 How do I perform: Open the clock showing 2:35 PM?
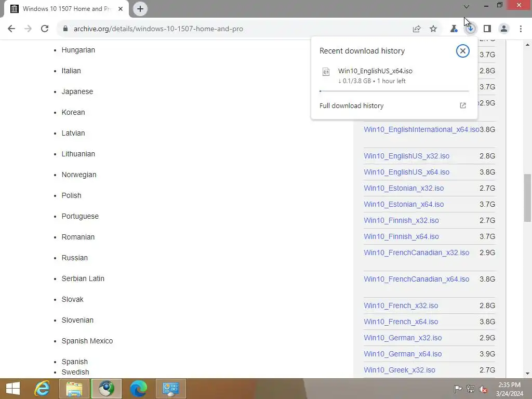coord(510,389)
